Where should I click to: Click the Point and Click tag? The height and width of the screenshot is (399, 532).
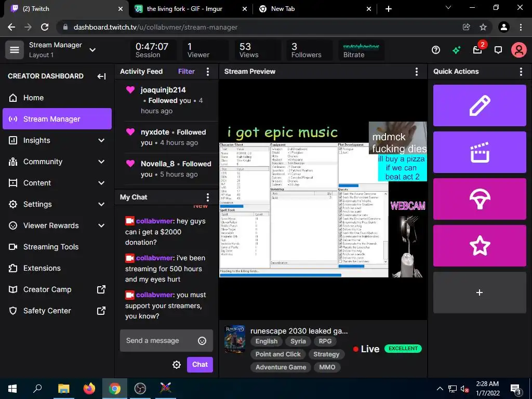[x=278, y=354]
